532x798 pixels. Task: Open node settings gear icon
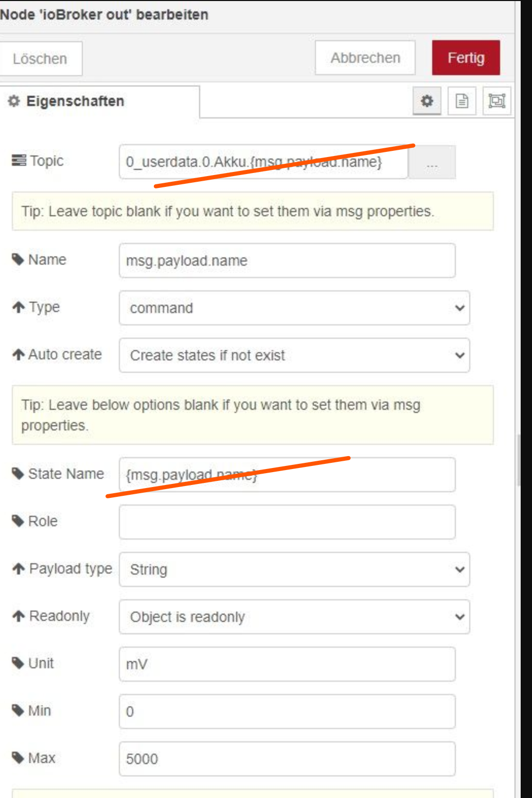pos(427,101)
